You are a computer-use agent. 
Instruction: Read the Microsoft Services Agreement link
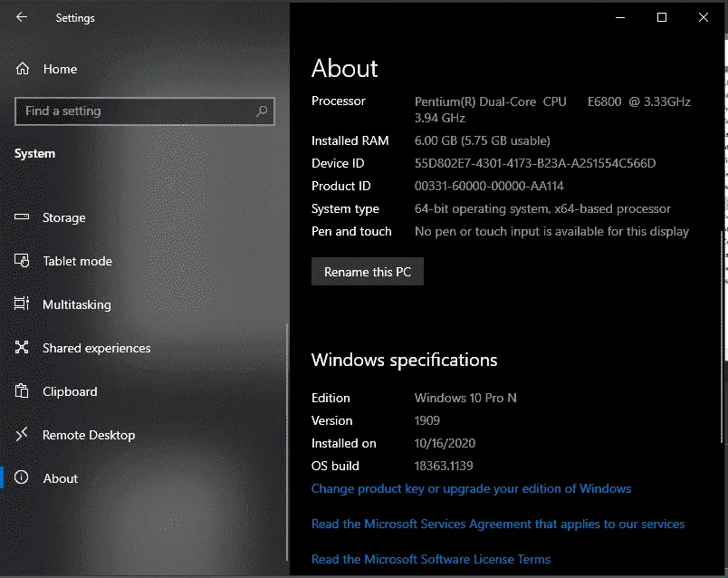pyautogui.click(x=498, y=525)
